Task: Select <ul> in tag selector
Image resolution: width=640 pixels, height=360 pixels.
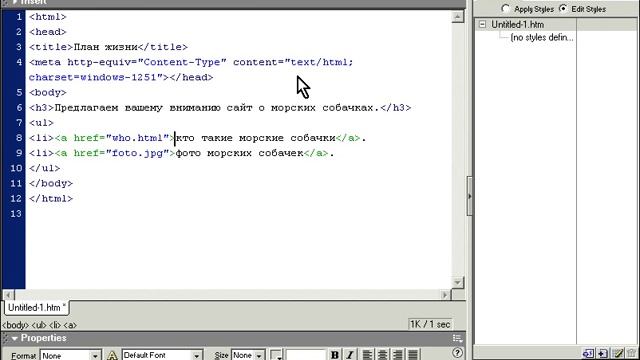Action: coord(39,325)
